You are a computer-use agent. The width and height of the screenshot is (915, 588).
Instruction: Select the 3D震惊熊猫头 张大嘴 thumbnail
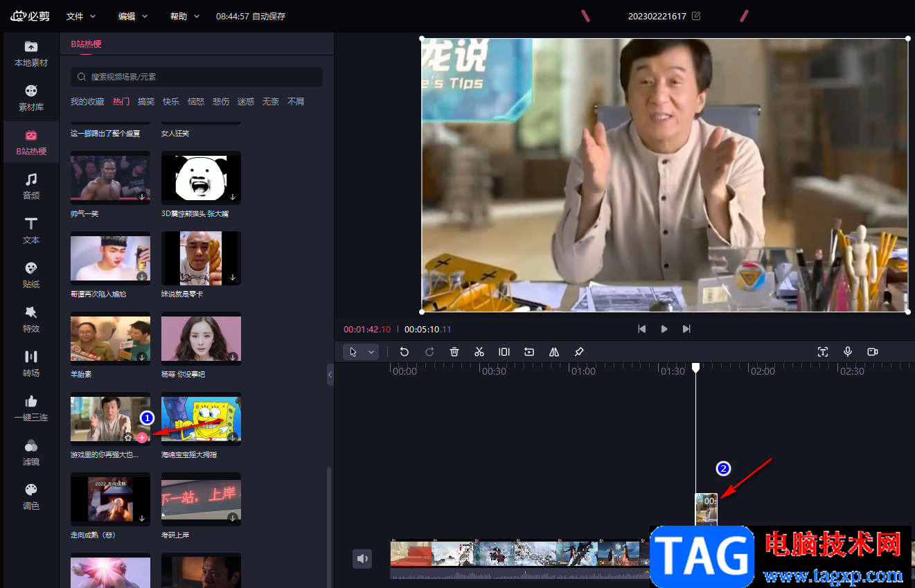click(x=201, y=178)
